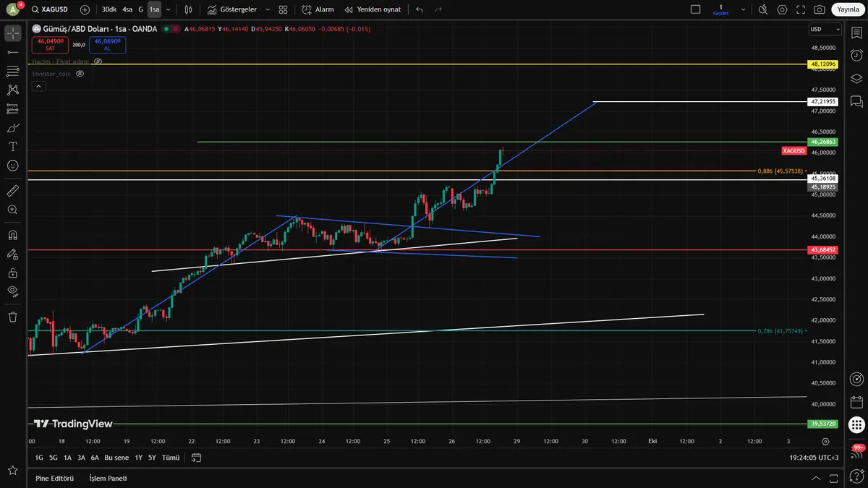The image size is (868, 488).
Task: Open the alerts clock panel
Action: pos(856,55)
